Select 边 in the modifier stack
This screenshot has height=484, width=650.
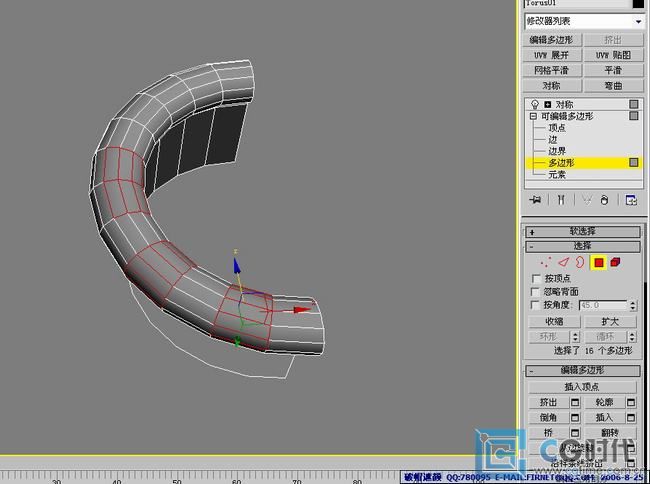553,139
